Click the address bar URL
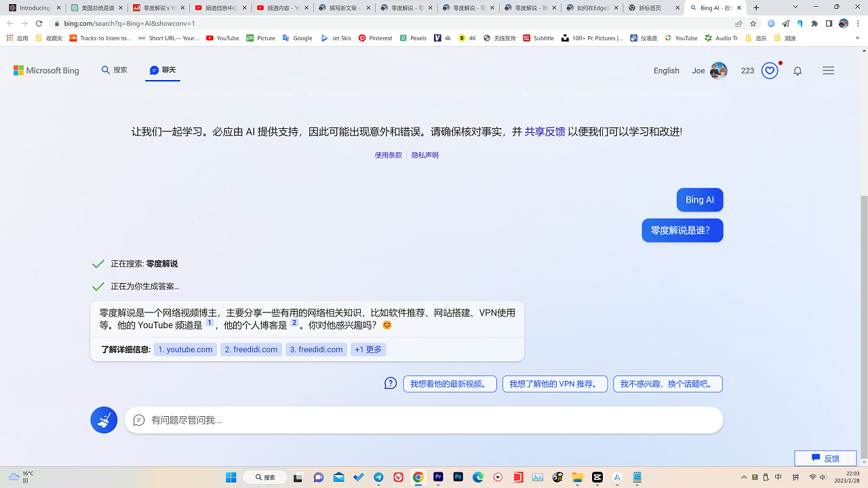The width and height of the screenshot is (868, 488). (x=130, y=23)
